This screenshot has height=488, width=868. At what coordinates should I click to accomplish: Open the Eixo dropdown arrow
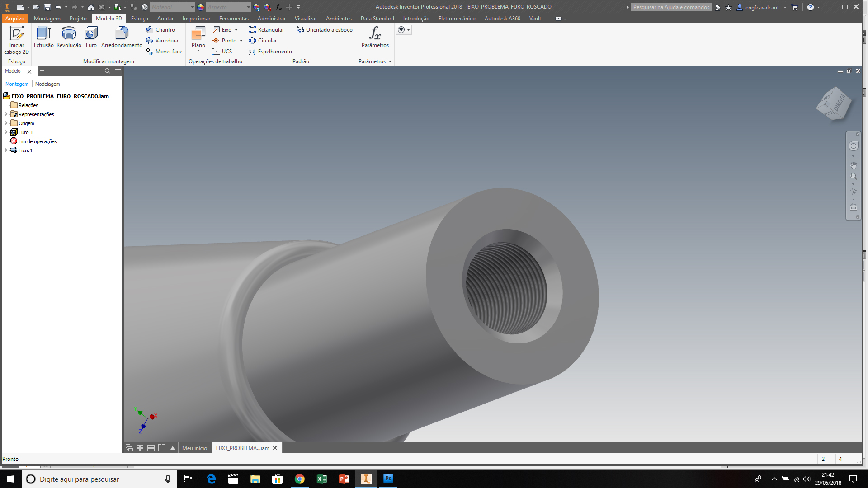(x=238, y=29)
